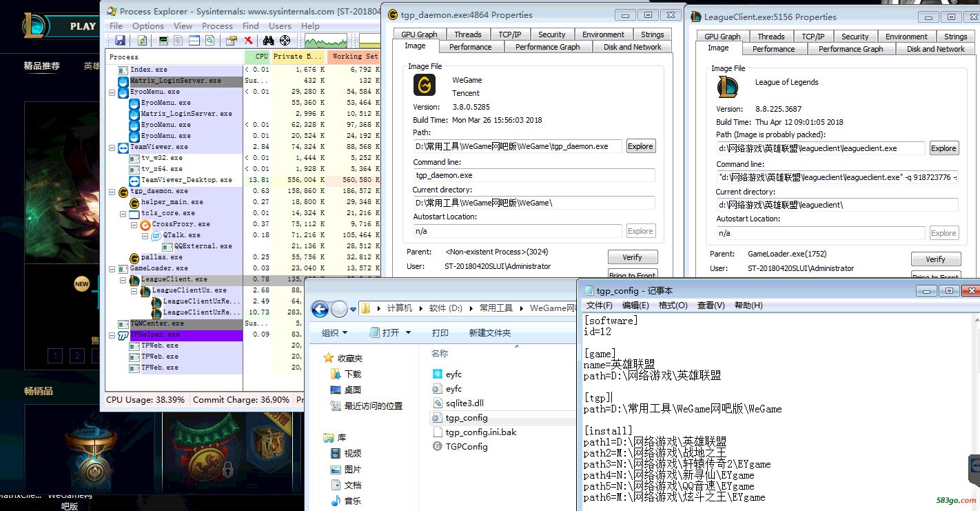Sort by the CPU column header

pos(258,57)
